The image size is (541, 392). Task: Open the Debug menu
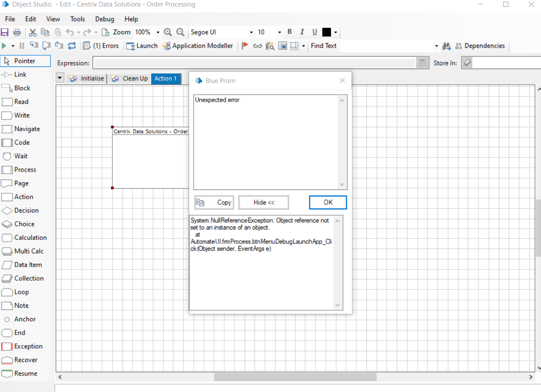104,19
